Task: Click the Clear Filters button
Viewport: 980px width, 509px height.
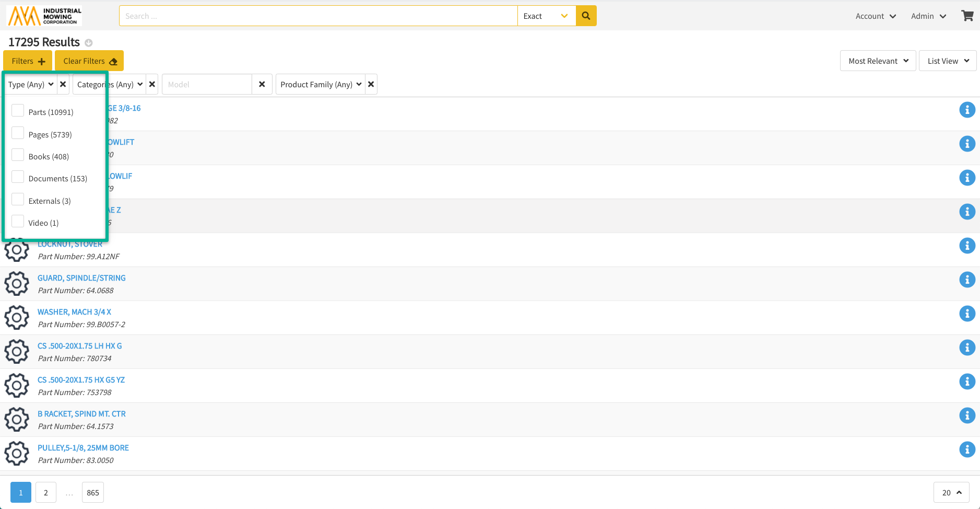Action: [89, 61]
